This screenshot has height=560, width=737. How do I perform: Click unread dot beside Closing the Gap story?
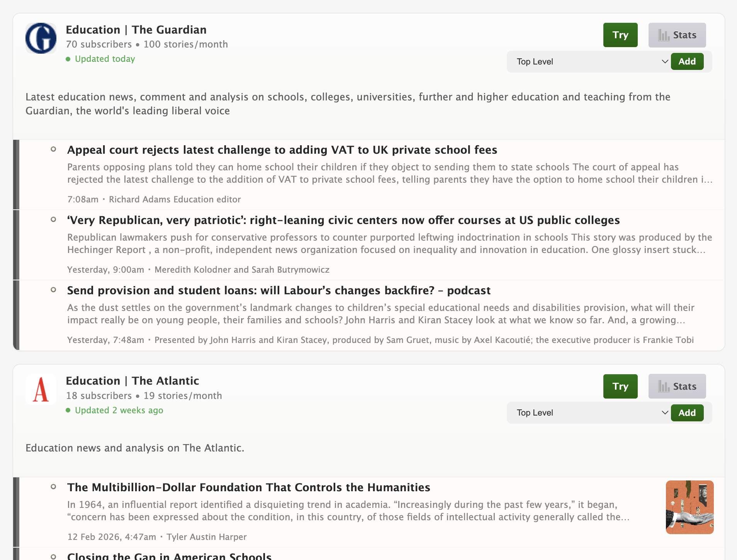[54, 556]
